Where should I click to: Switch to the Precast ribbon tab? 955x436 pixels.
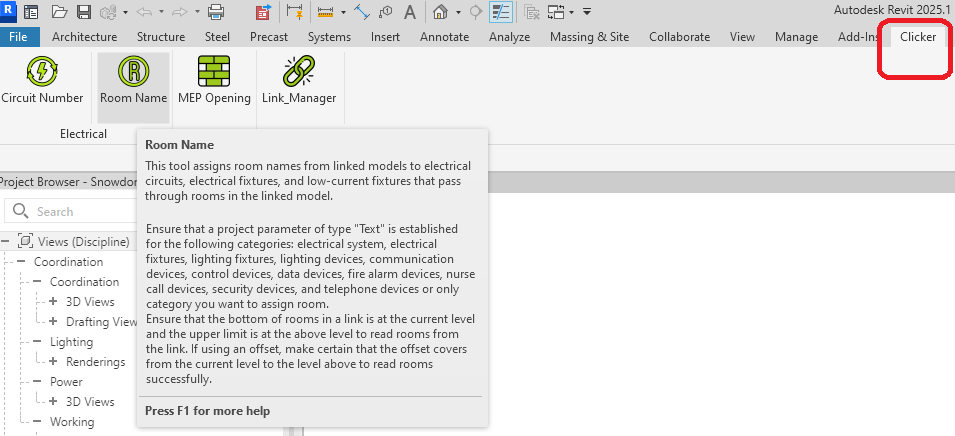click(269, 37)
